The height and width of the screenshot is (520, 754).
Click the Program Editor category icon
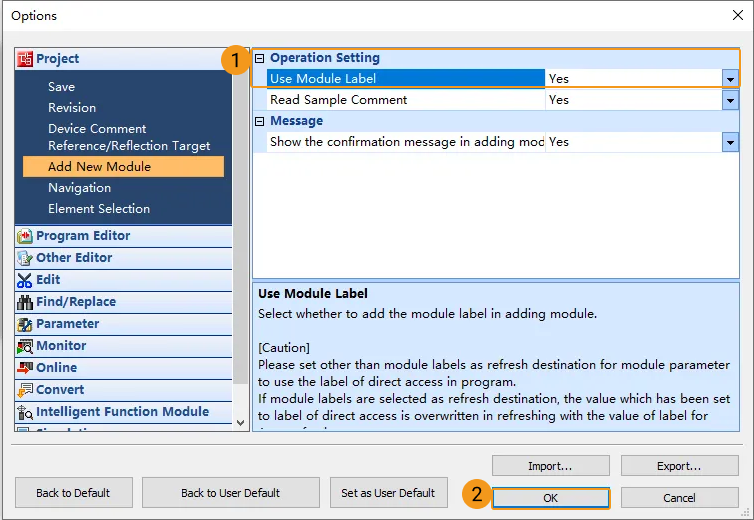point(25,236)
